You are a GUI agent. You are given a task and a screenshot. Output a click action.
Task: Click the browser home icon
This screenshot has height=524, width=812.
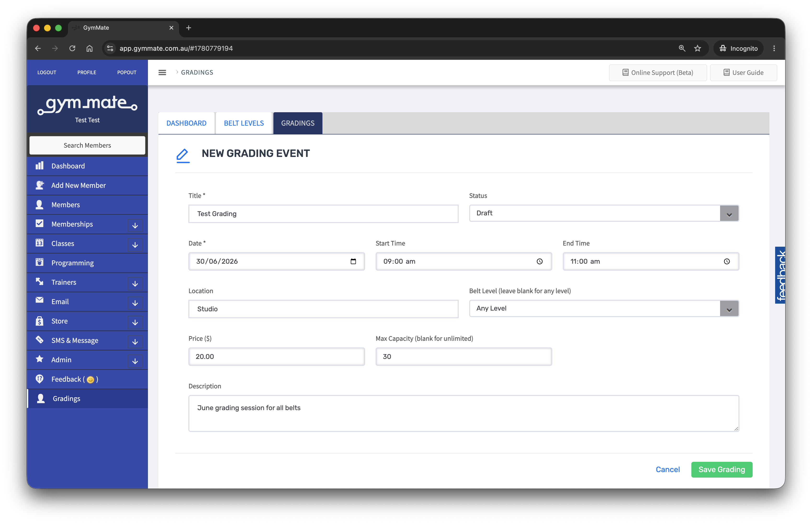[x=90, y=48]
